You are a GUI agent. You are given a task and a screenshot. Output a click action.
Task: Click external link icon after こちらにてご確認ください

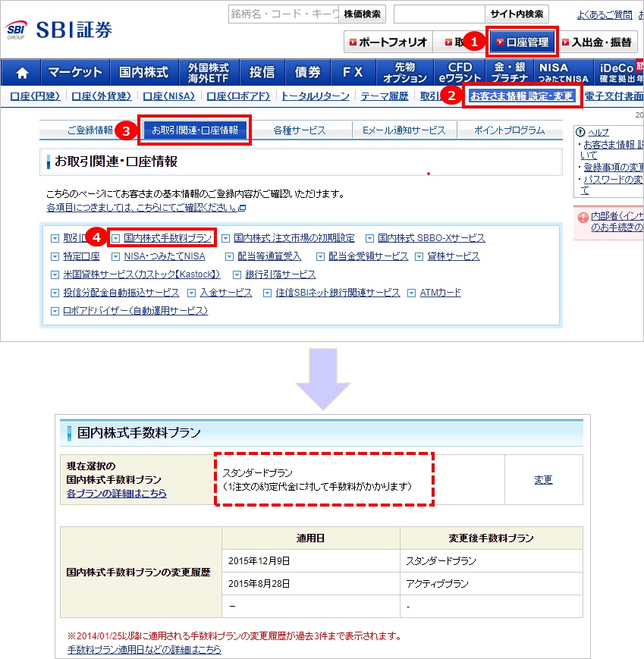pos(243,208)
